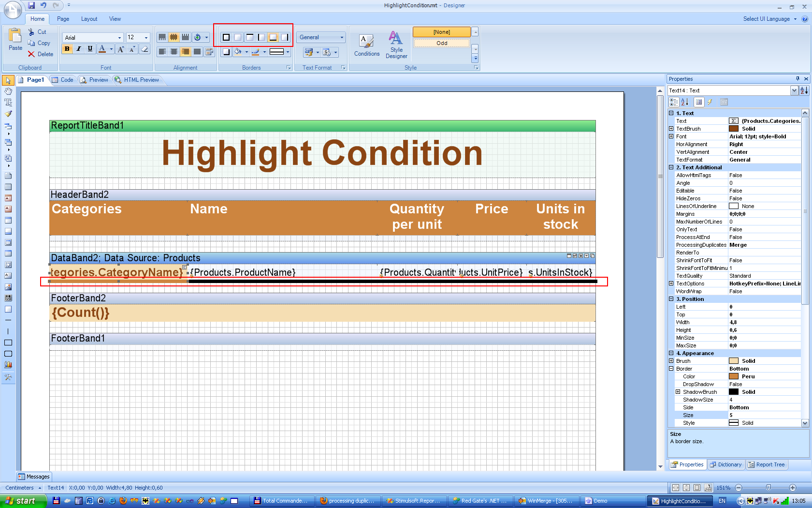Switch to the Dictionary panel tab
812x508 pixels.
click(x=725, y=464)
